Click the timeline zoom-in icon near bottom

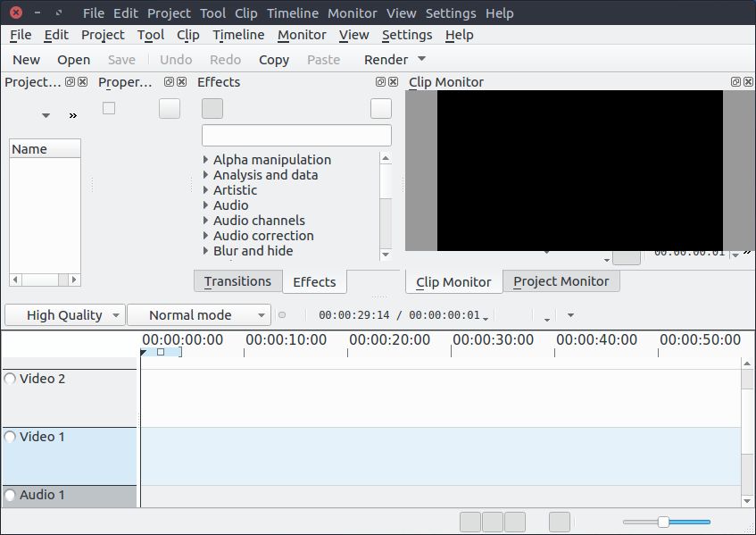tap(515, 521)
